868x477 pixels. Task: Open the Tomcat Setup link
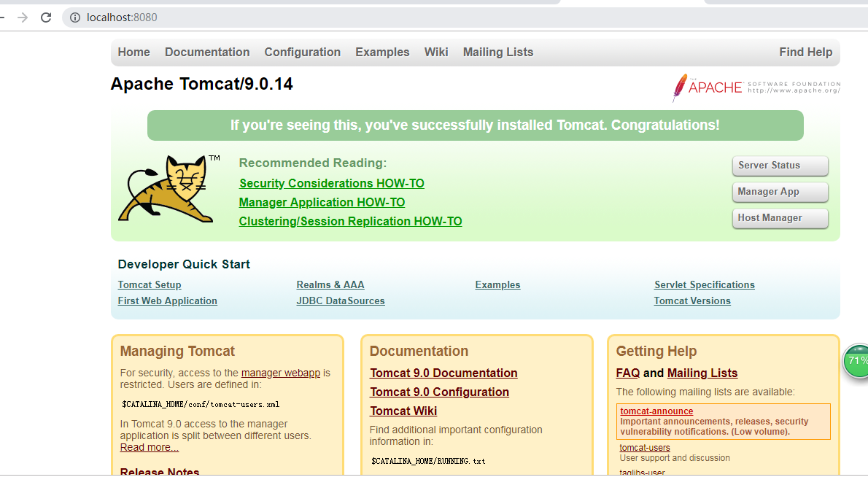point(150,284)
